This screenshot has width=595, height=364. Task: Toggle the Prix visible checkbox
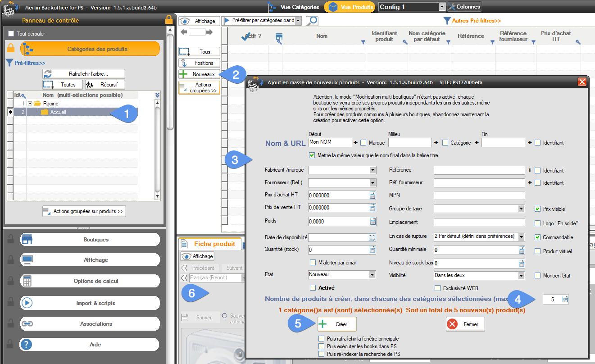[x=537, y=209]
